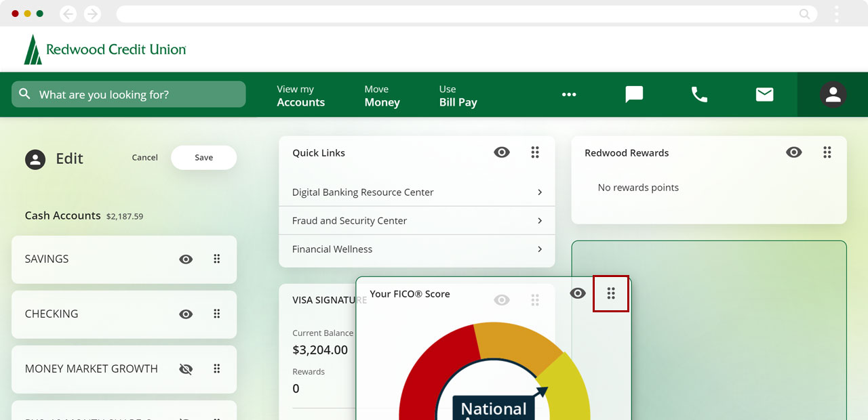Viewport: 868px width, 420px height.
Task: Click the browser back arrow
Action: pyautogui.click(x=68, y=14)
